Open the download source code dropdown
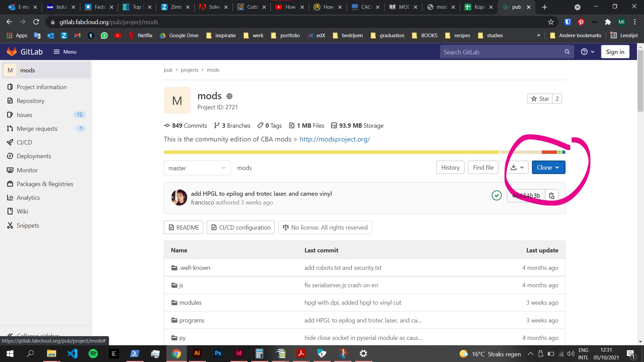This screenshot has width=644, height=362. 517,167
